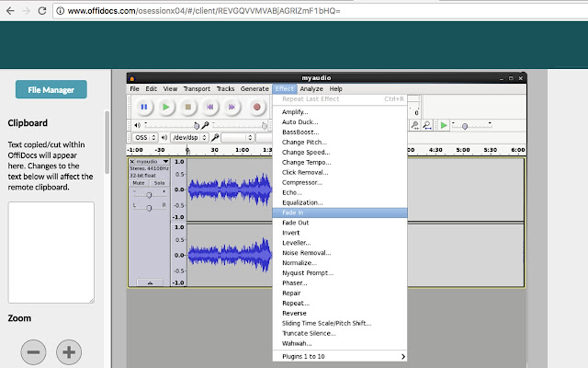Click the Stop transport button

pyautogui.click(x=188, y=107)
